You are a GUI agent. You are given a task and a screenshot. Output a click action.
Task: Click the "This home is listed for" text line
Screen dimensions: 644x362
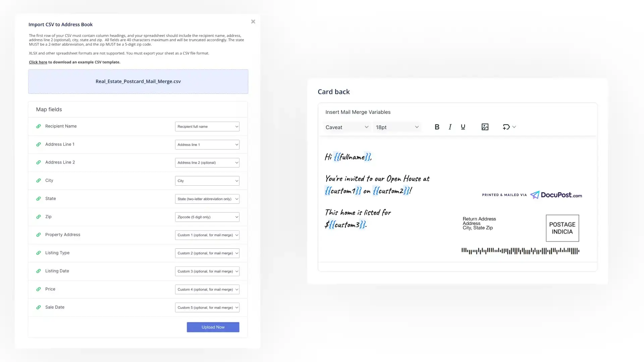(358, 213)
